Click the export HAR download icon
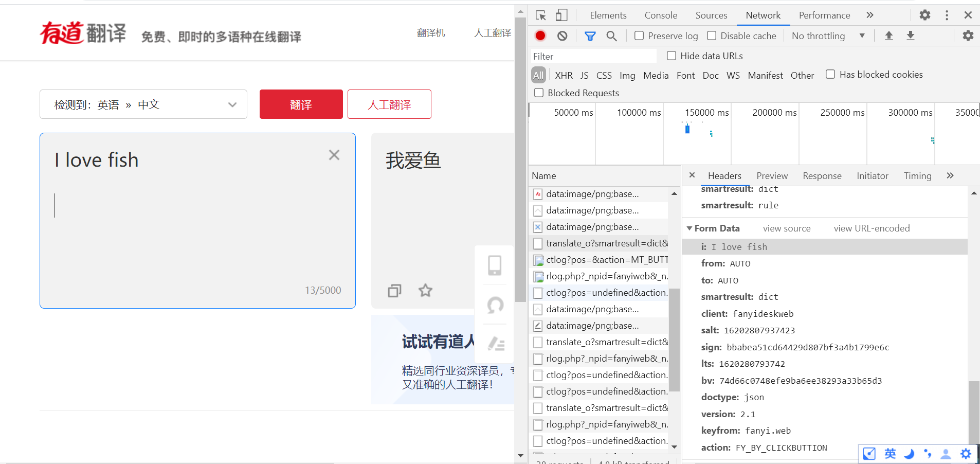This screenshot has width=980, height=464. (x=911, y=35)
